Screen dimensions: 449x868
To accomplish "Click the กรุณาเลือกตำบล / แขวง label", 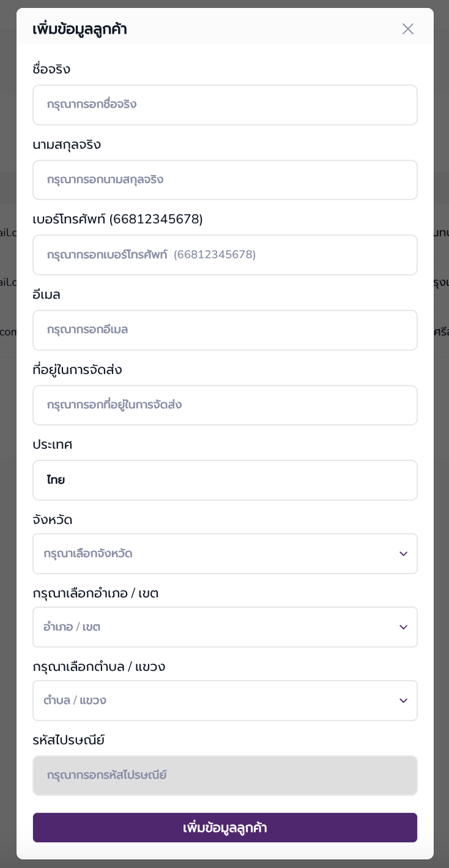I will (x=98, y=667).
